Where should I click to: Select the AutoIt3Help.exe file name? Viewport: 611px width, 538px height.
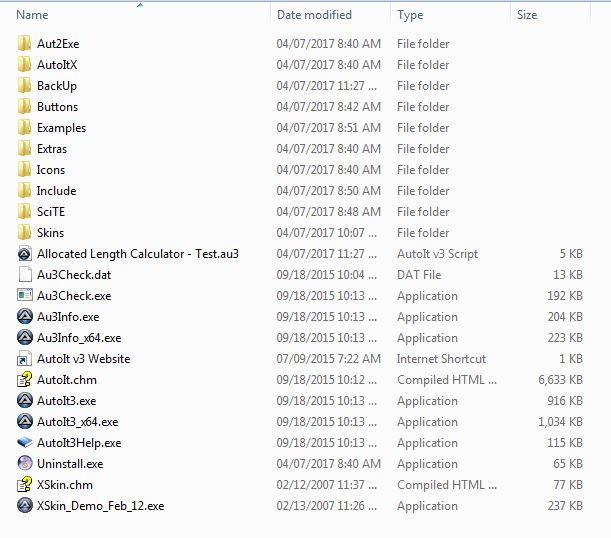[79, 443]
